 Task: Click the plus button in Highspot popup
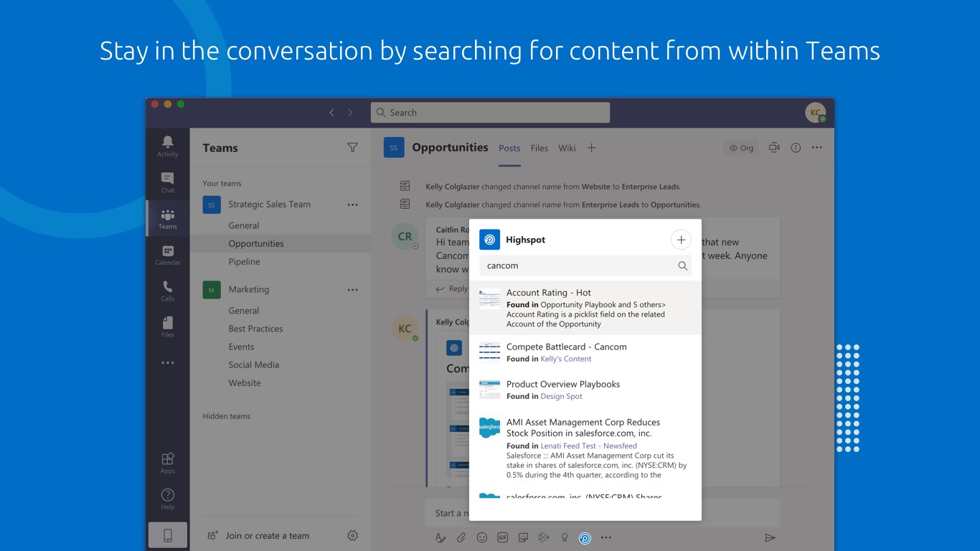click(681, 240)
